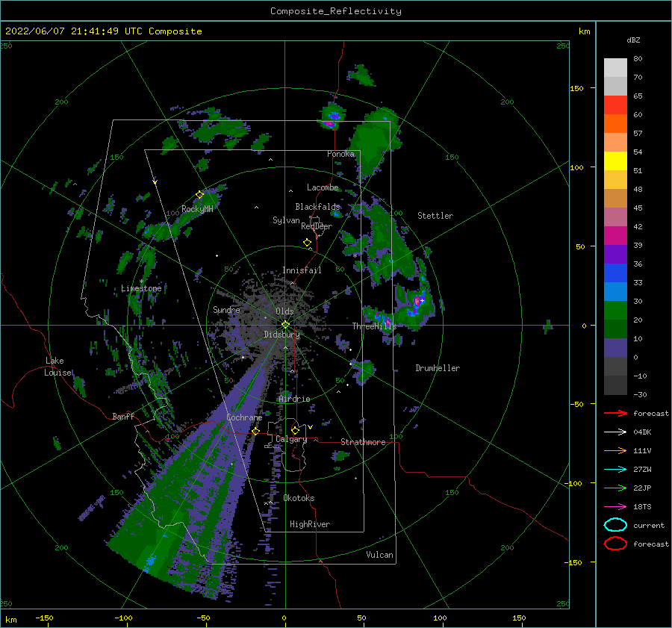Pick the 42–45 dBZ pink swatch
The height and width of the screenshot is (628, 672).
click(615, 217)
